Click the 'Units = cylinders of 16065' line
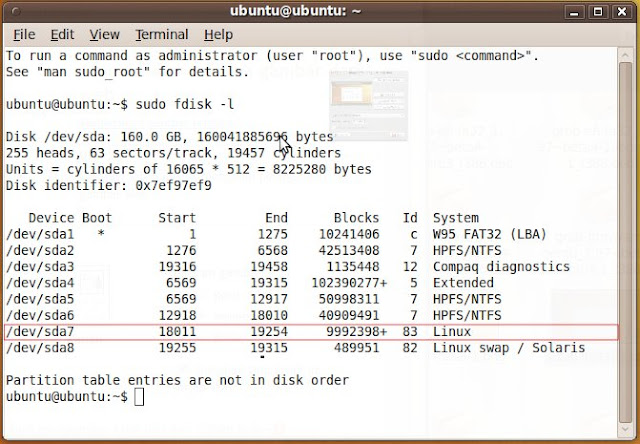Viewport: 640px width, 444px height. [x=189, y=169]
